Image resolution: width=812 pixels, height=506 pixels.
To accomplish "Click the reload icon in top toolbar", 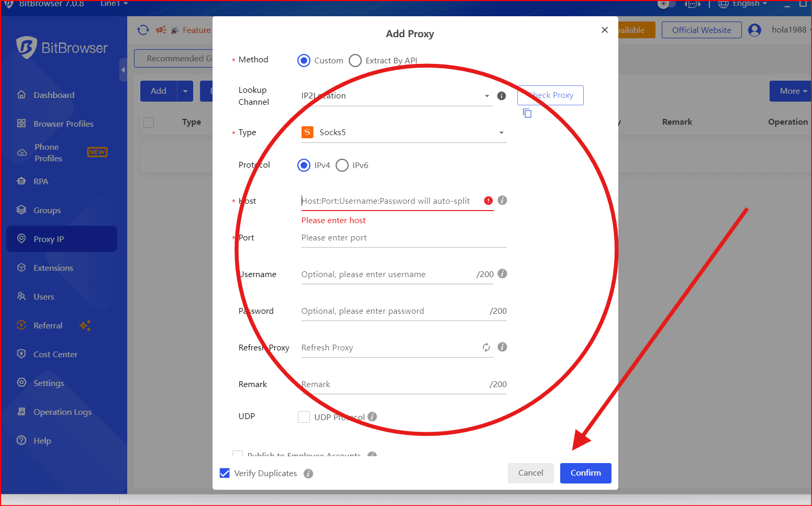I will [143, 30].
